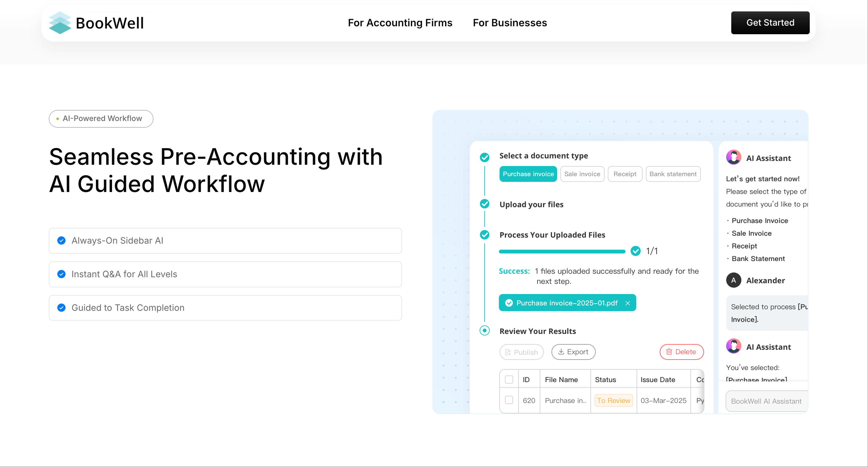Viewport: 868px width, 467px height.
Task: Click the top AI Assistant avatar
Action: [733, 157]
